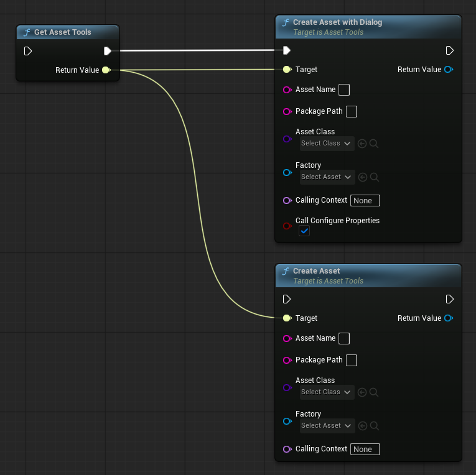Image resolution: width=476 pixels, height=475 pixels.
Task: Open Factory Select Asset dropdown in Create Asset with Dialog
Action: click(326, 177)
